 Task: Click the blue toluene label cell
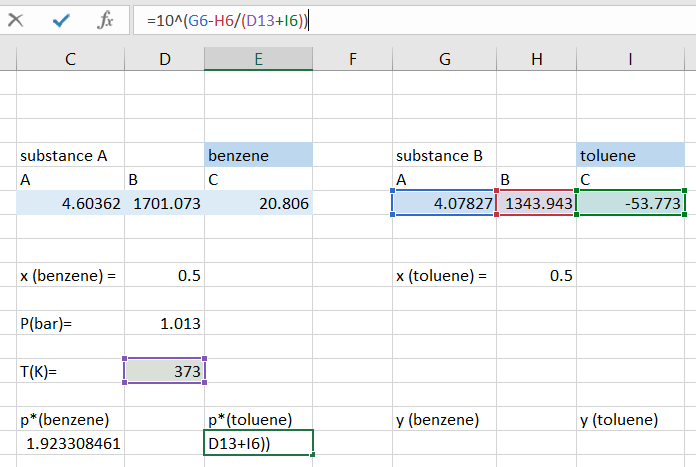[x=630, y=156]
